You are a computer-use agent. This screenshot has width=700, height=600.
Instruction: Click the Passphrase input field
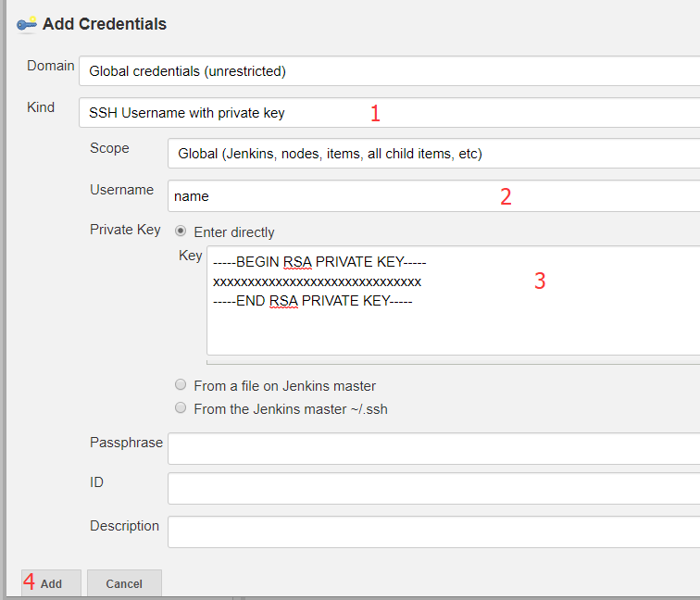434,448
